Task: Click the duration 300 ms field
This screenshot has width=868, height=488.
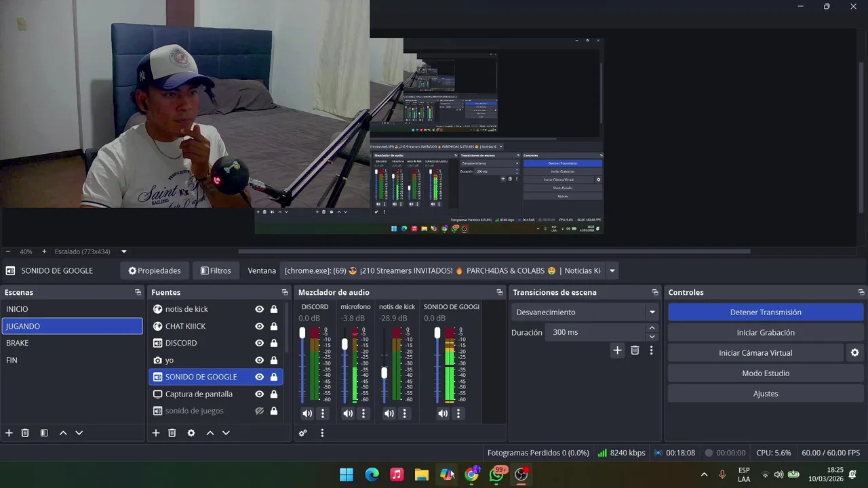Action: 596,333
